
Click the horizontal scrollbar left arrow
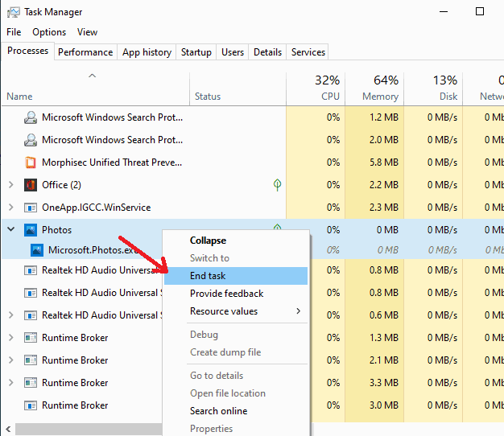tap(8, 429)
